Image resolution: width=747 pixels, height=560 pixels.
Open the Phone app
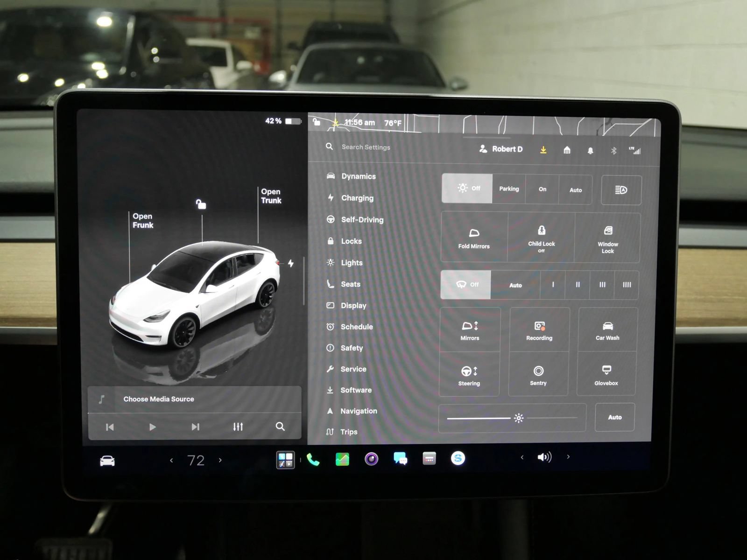coord(313,460)
